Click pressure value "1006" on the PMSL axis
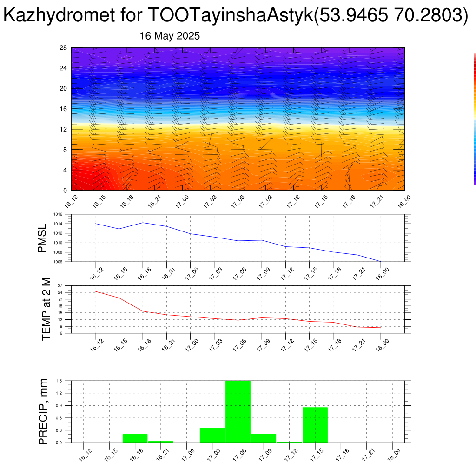 click(58, 262)
